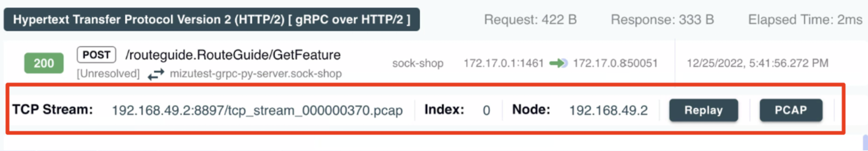Click the Replay button

703,110
